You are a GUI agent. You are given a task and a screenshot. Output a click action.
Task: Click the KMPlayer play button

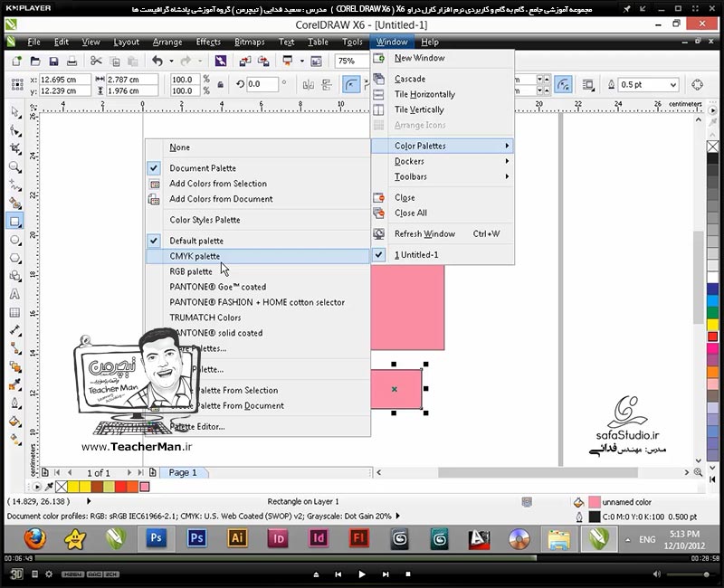pos(361,574)
